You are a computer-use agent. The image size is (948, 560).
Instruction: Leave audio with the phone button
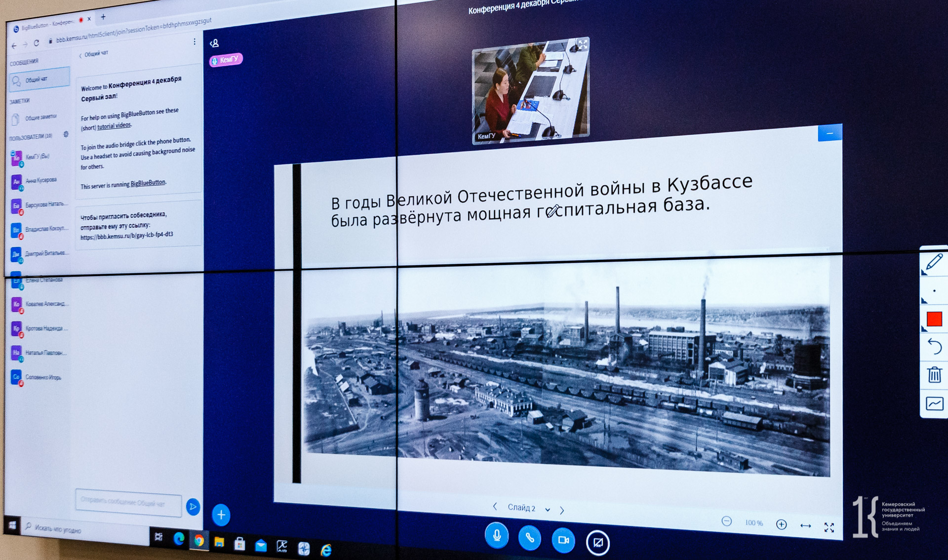click(530, 538)
